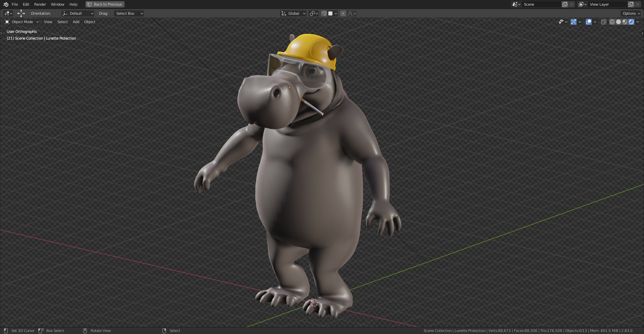This screenshot has width=644, height=334.
Task: Open the active tool selector icon dropdown
Action: (x=8, y=13)
